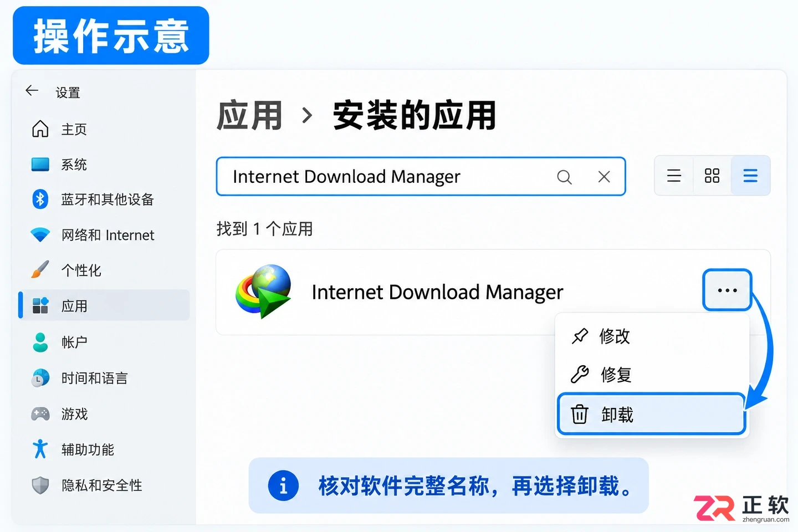Click the search magnifier icon in search box
798x532 pixels.
(x=564, y=177)
